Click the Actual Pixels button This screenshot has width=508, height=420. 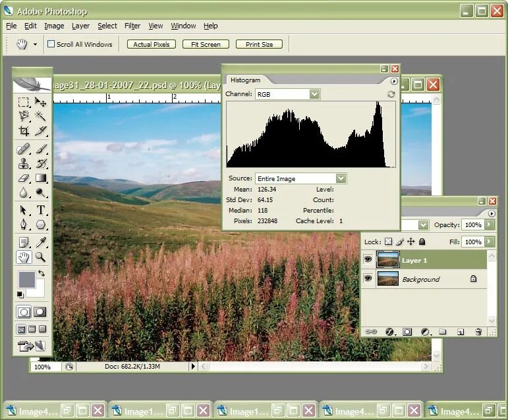(x=152, y=44)
